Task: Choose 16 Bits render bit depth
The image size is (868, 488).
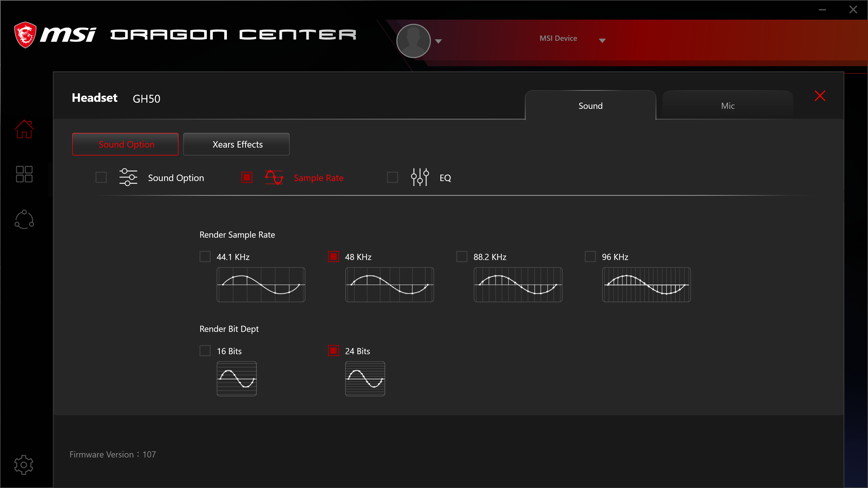Action: 205,351
